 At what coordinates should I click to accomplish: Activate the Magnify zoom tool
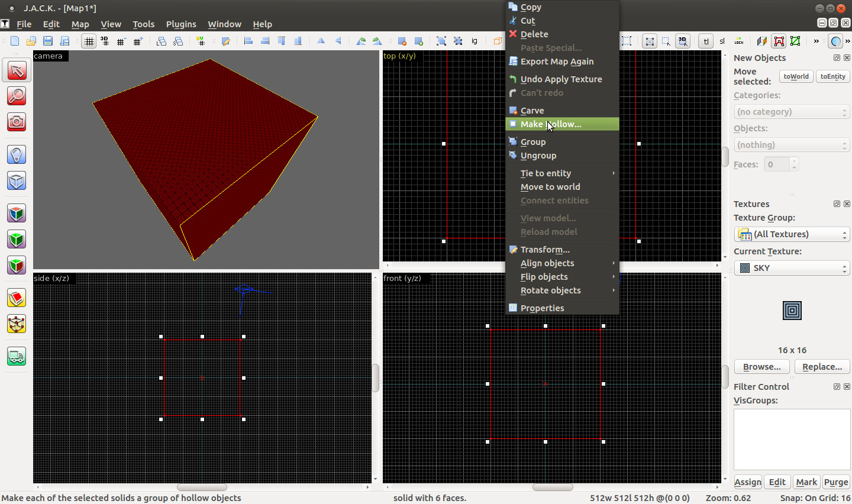[x=17, y=96]
